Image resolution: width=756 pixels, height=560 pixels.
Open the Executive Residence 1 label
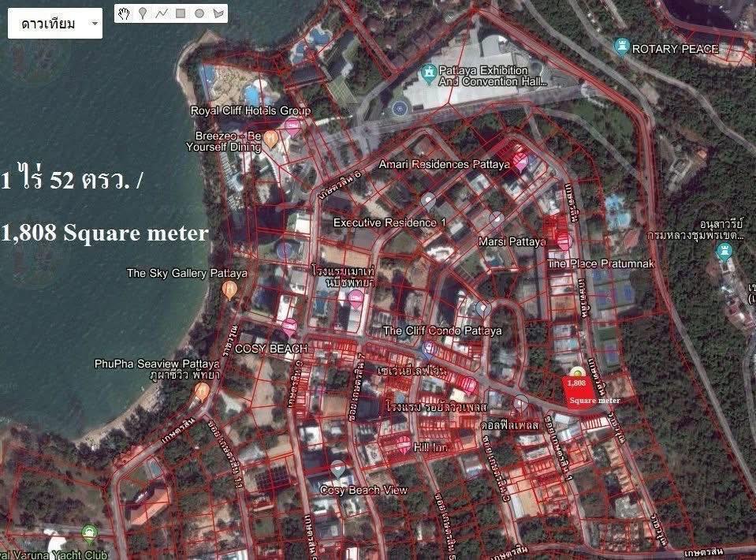click(x=389, y=223)
